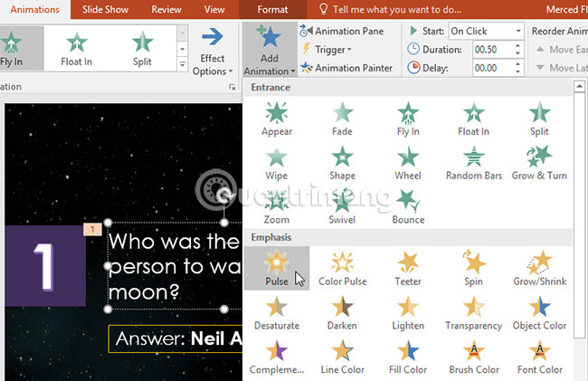Select Split in ribbon gallery
This screenshot has width=588, height=381.
point(143,48)
